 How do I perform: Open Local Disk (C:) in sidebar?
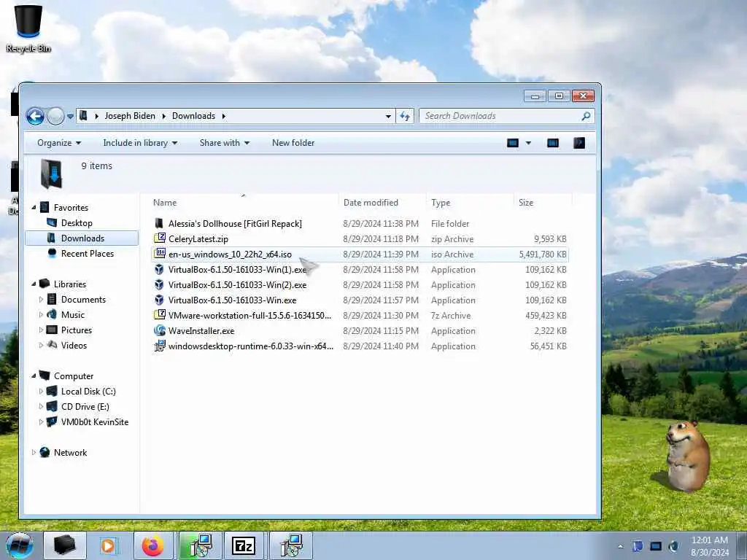pos(88,392)
